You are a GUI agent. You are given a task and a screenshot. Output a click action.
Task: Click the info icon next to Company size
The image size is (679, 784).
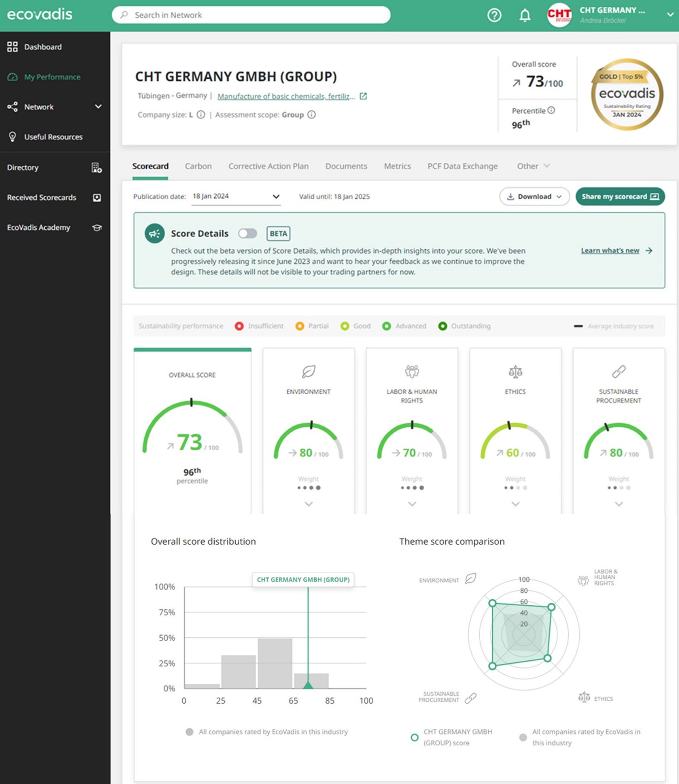(201, 115)
